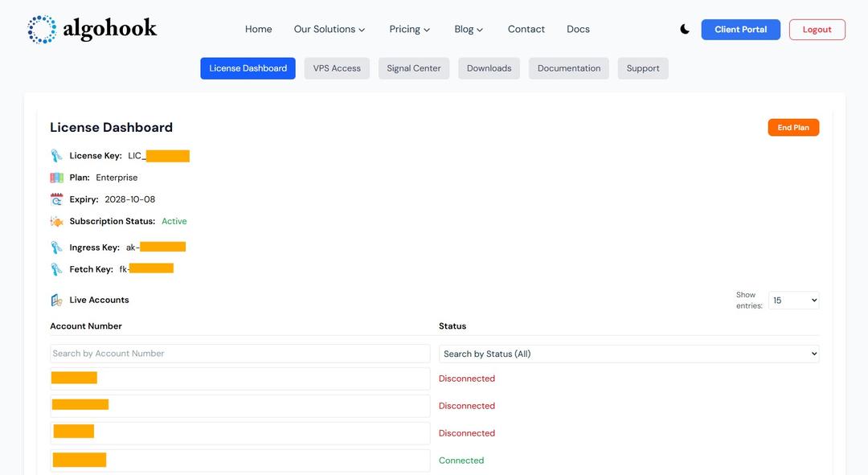
Task: Expand the Pricing dropdown
Action: coord(410,29)
